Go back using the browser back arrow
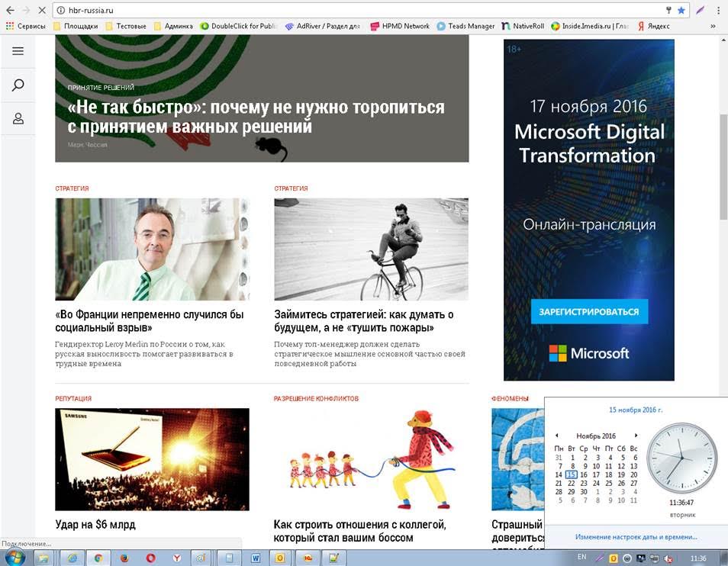The image size is (728, 566). point(10,10)
